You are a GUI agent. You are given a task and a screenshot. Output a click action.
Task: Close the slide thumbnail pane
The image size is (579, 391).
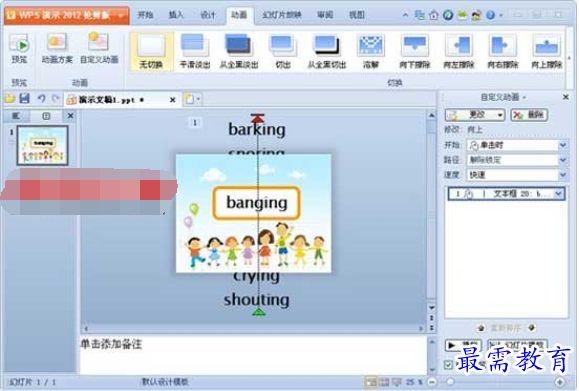click(71, 116)
